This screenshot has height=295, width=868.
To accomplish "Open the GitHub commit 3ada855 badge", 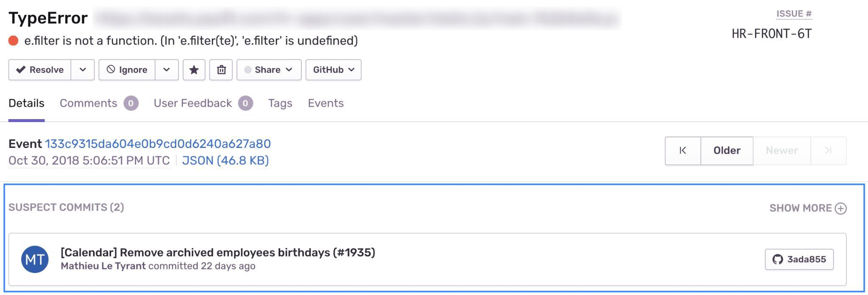I will point(799,259).
